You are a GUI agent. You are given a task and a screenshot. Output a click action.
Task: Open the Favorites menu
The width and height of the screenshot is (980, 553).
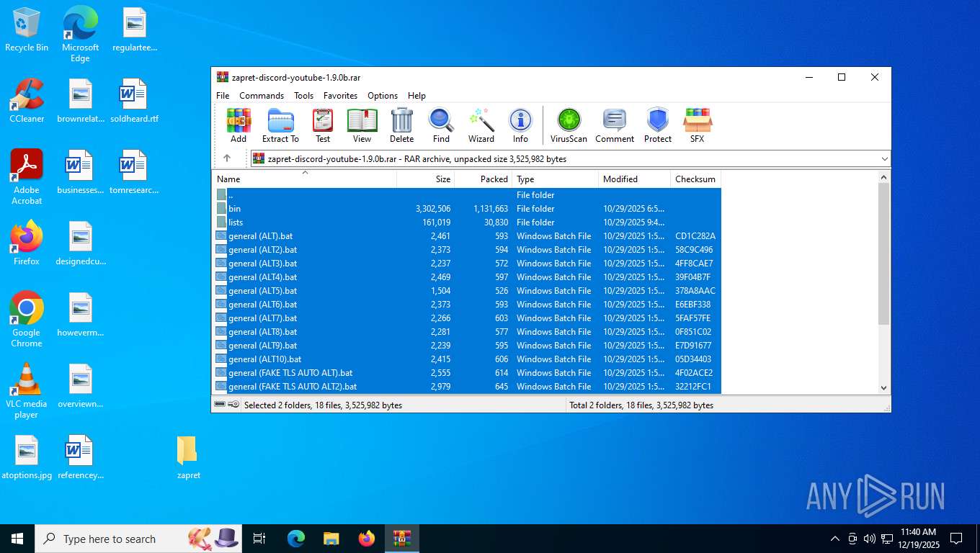[x=340, y=95]
